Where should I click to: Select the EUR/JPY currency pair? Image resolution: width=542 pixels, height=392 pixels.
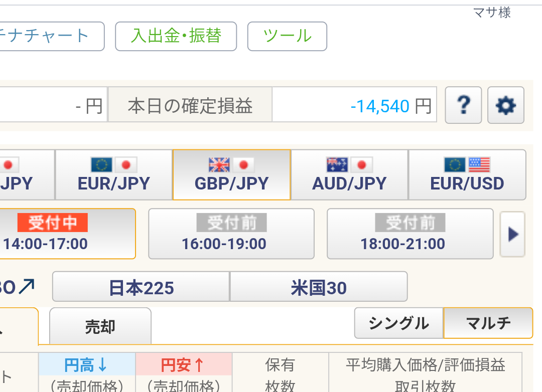click(113, 174)
